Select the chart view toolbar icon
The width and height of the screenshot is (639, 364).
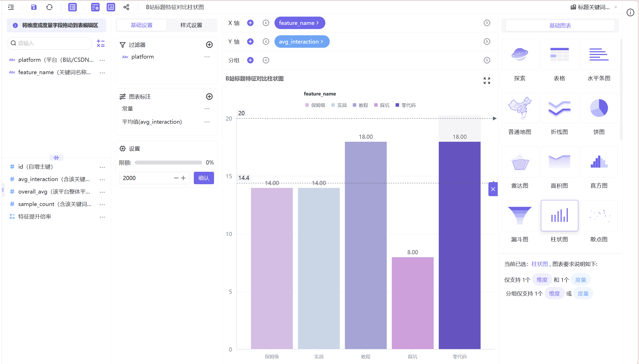coord(111,7)
